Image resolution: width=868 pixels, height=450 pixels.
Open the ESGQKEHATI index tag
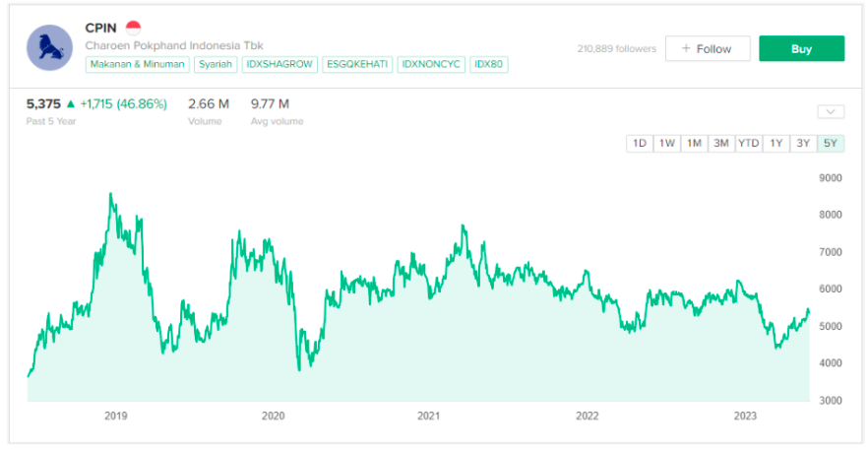tap(357, 64)
